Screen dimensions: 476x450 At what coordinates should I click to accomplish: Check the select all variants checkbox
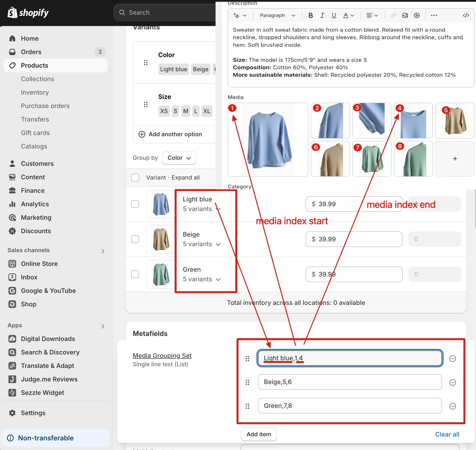coord(135,178)
